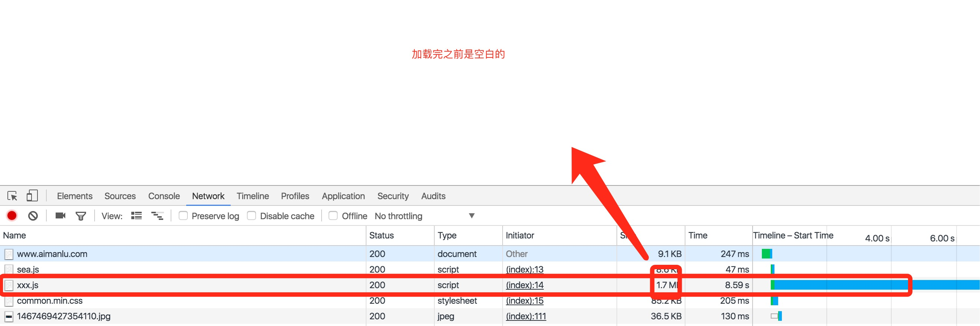Enable the Preserve log checkbox
This screenshot has width=980, height=326.
(183, 216)
